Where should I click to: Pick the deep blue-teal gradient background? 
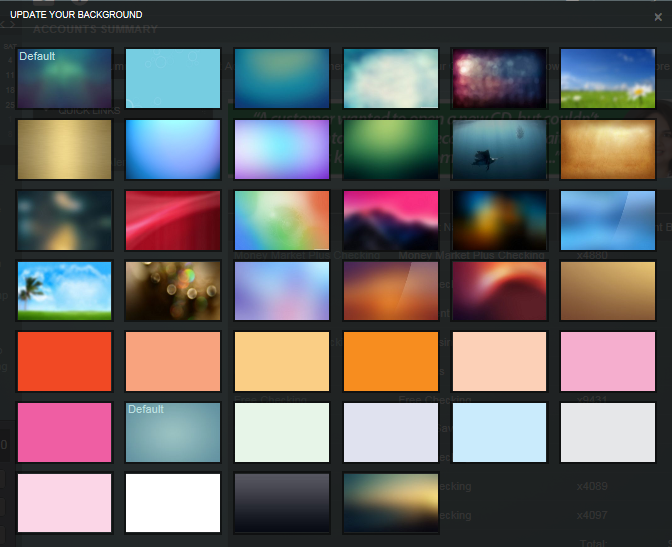click(282, 78)
